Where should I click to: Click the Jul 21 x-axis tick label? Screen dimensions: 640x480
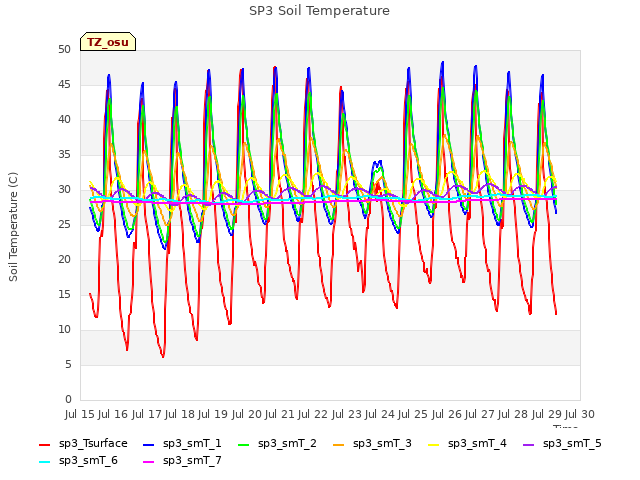280,414
